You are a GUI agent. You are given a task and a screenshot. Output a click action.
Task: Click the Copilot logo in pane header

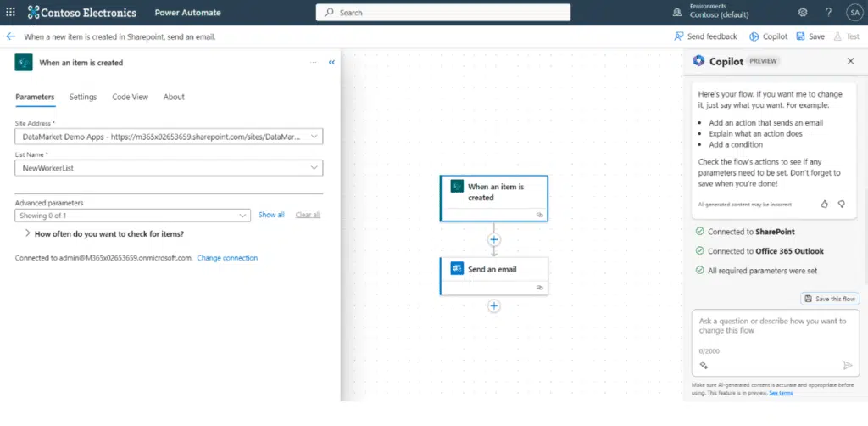point(698,61)
